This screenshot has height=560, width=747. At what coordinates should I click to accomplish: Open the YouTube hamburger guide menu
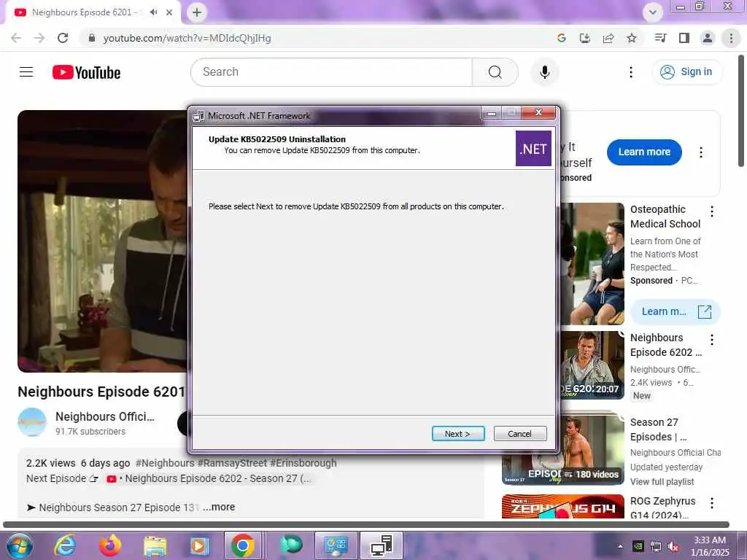coord(26,72)
